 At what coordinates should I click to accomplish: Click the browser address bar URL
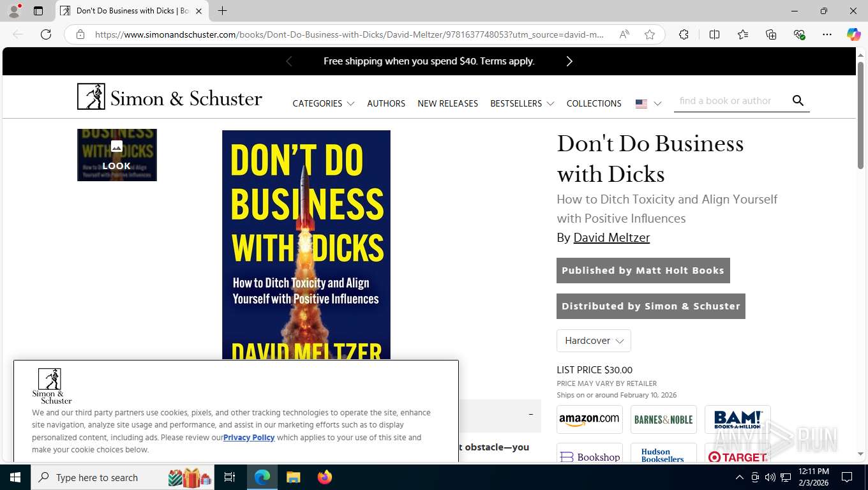[x=349, y=34]
